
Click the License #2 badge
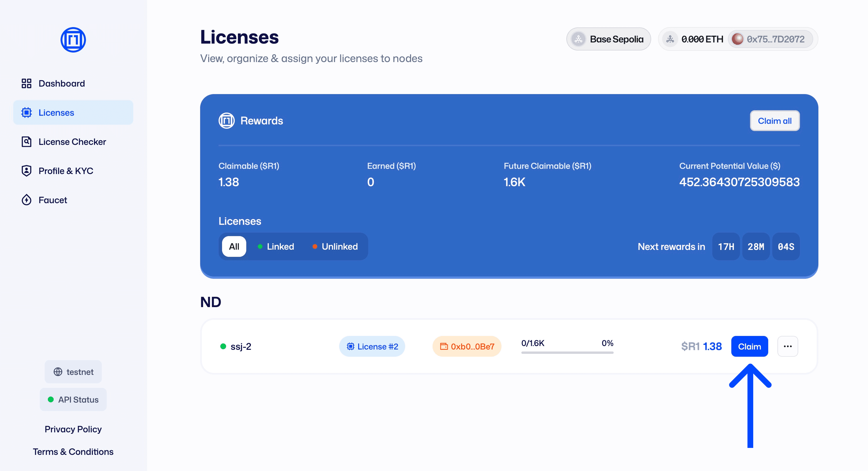(x=372, y=346)
